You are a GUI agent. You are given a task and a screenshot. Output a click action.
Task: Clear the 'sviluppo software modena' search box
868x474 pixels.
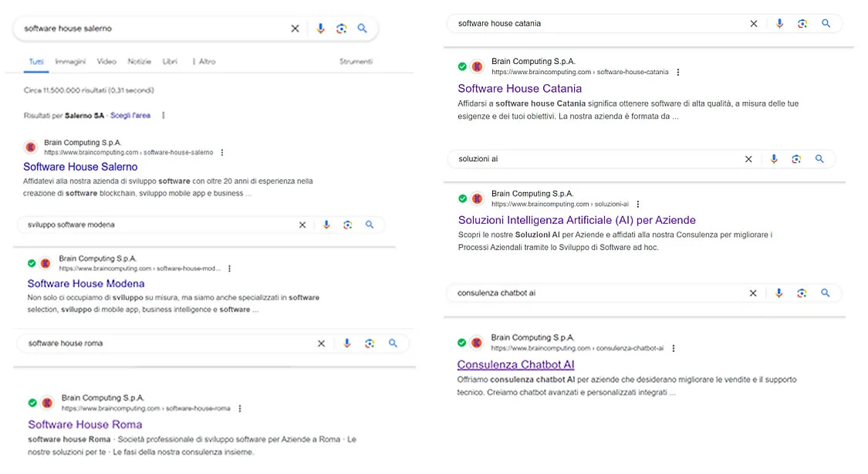tap(302, 225)
